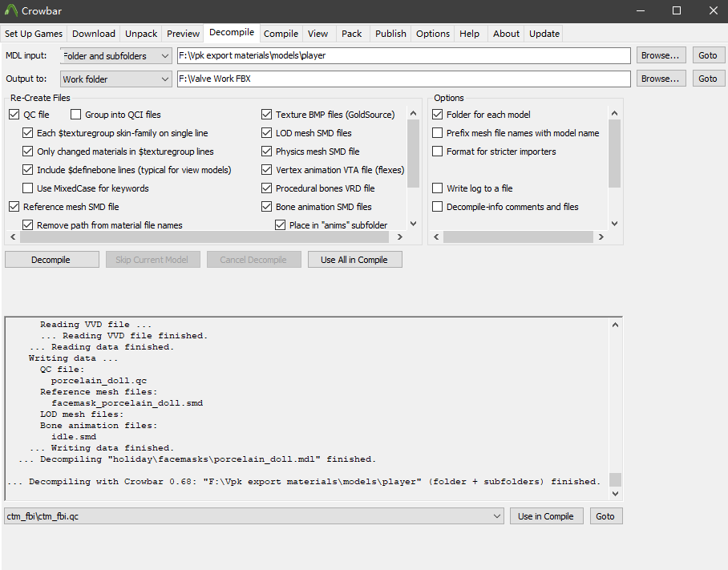Toggle Write log to a file option
This screenshot has height=570, width=728.
[438, 188]
